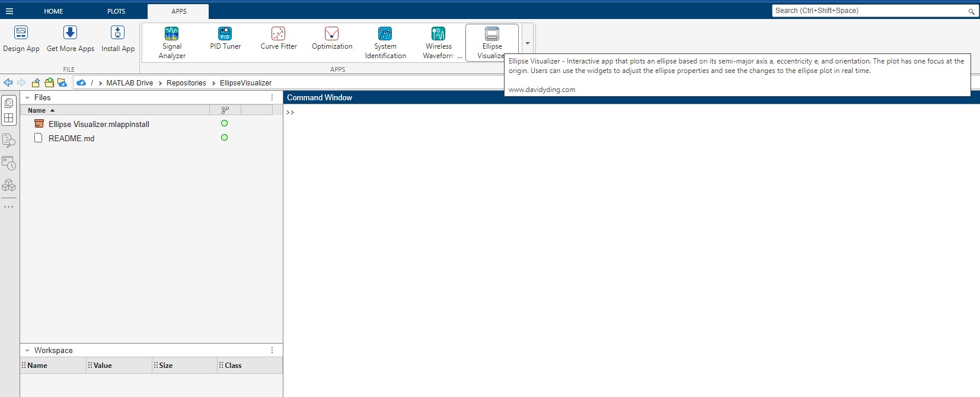Expand the apps gallery dropdown arrow

527,43
